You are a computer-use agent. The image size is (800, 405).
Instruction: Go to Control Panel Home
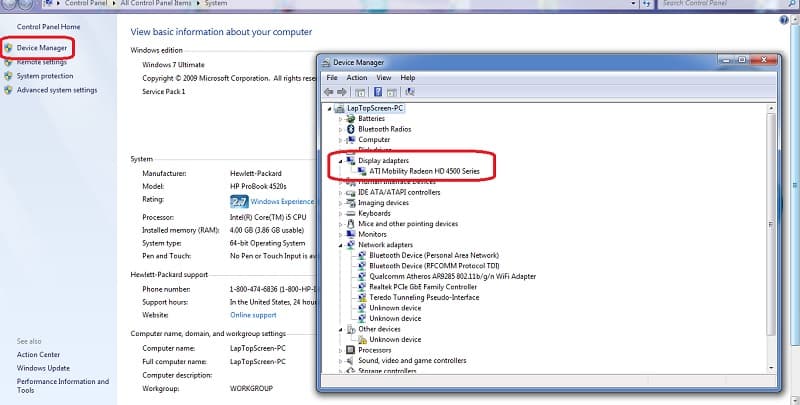pyautogui.click(x=48, y=27)
